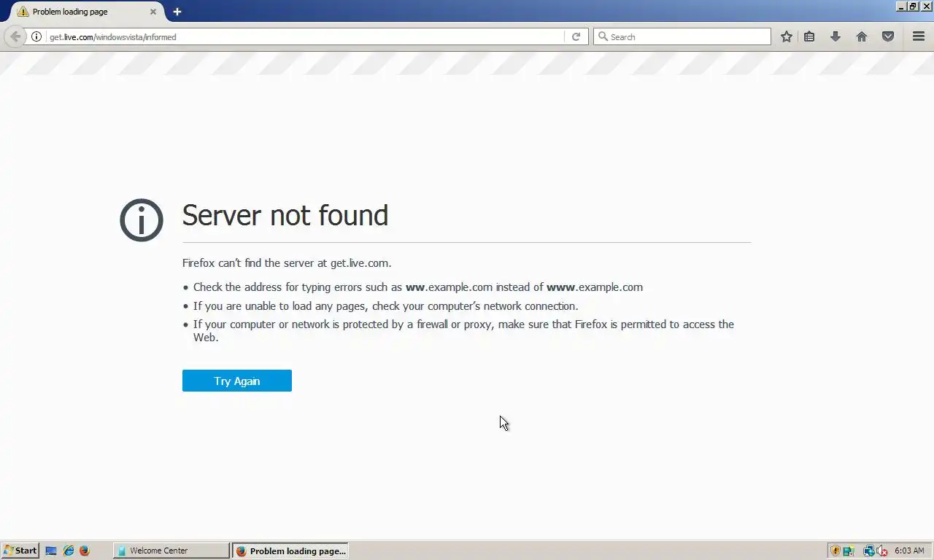The height and width of the screenshot is (560, 934).
Task: Open Windows security shield tray icon
Action: click(x=836, y=551)
